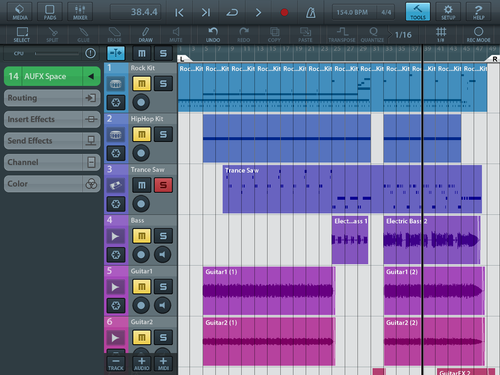Disable solo on Trance Saw track
The width and height of the screenshot is (500, 375).
[x=163, y=185]
